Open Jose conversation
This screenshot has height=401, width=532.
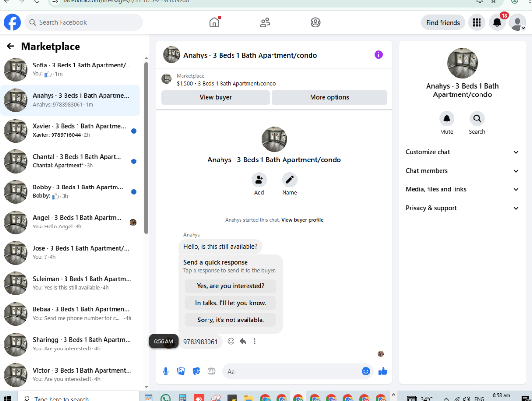tap(70, 253)
